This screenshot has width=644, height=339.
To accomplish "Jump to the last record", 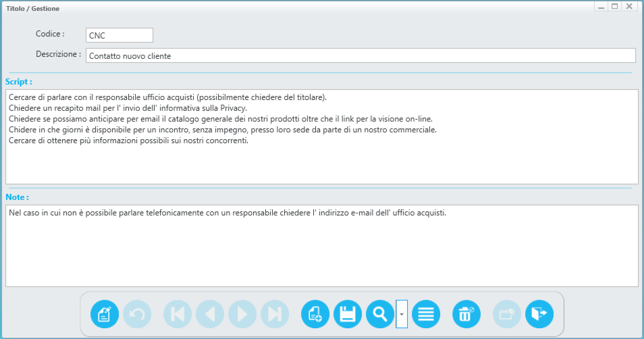I will [275, 314].
